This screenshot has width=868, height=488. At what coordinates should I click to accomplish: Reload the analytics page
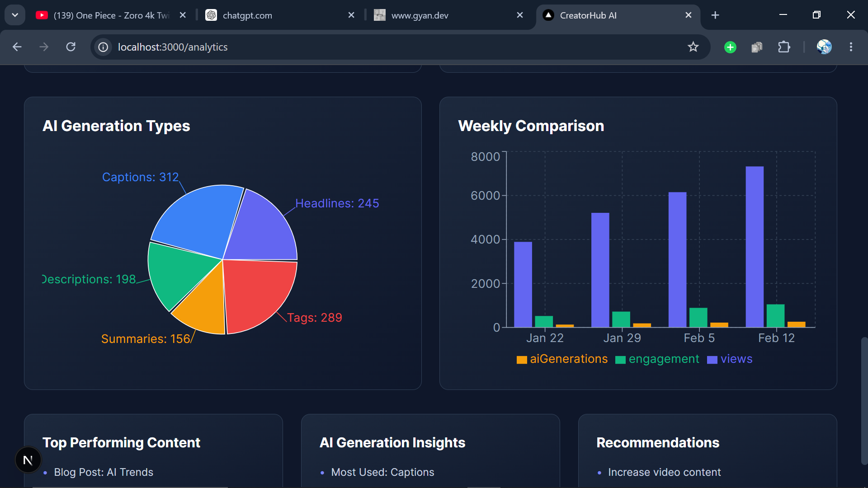(71, 47)
